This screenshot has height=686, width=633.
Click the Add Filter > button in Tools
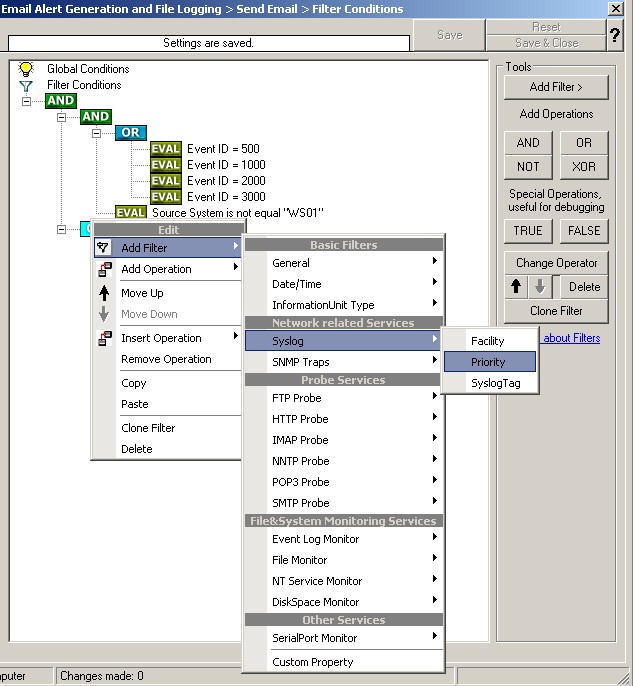(556, 87)
